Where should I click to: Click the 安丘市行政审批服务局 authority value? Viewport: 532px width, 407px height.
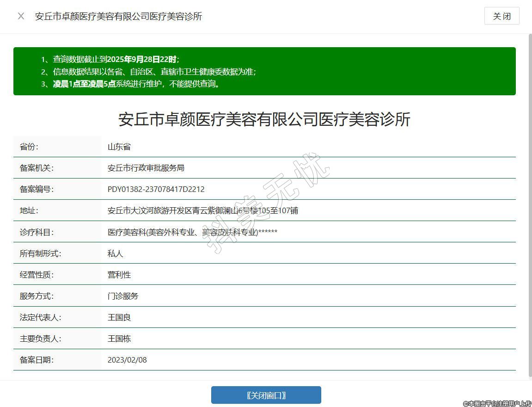146,168
